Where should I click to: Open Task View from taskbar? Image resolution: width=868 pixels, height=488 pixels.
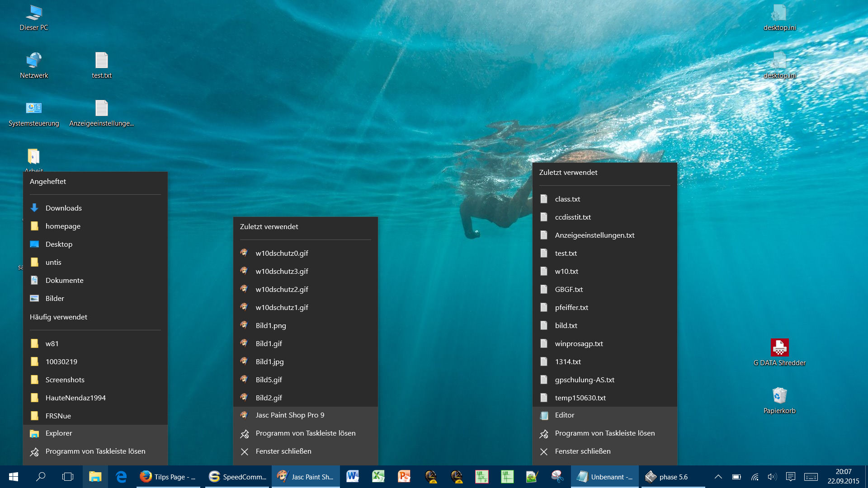coord(68,477)
